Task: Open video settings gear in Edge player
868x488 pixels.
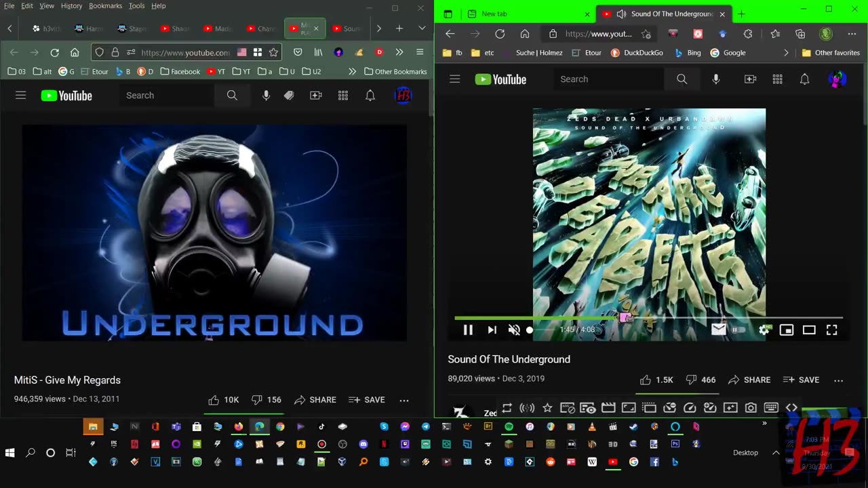Action: pos(764,330)
